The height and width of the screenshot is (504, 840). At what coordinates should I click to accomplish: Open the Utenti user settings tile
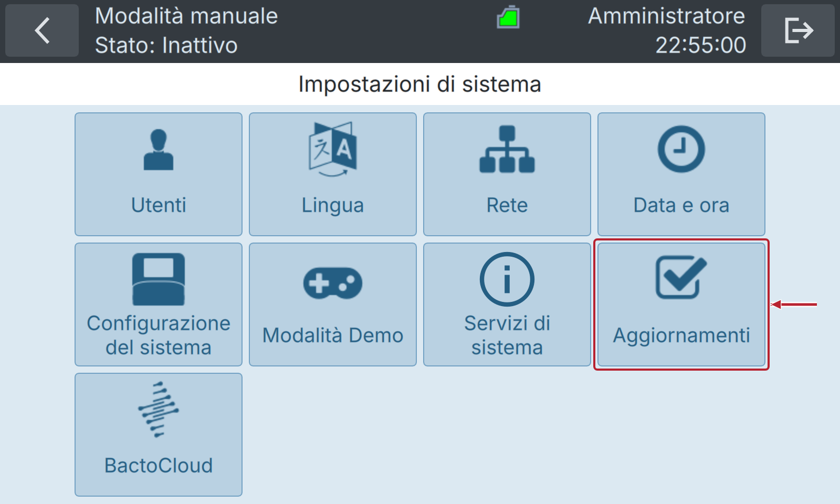159,174
